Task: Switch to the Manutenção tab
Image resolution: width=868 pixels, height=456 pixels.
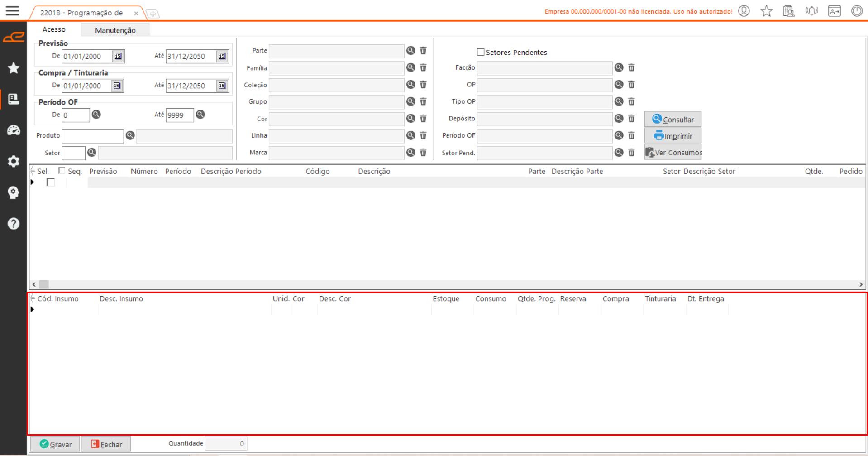Action: (x=115, y=30)
